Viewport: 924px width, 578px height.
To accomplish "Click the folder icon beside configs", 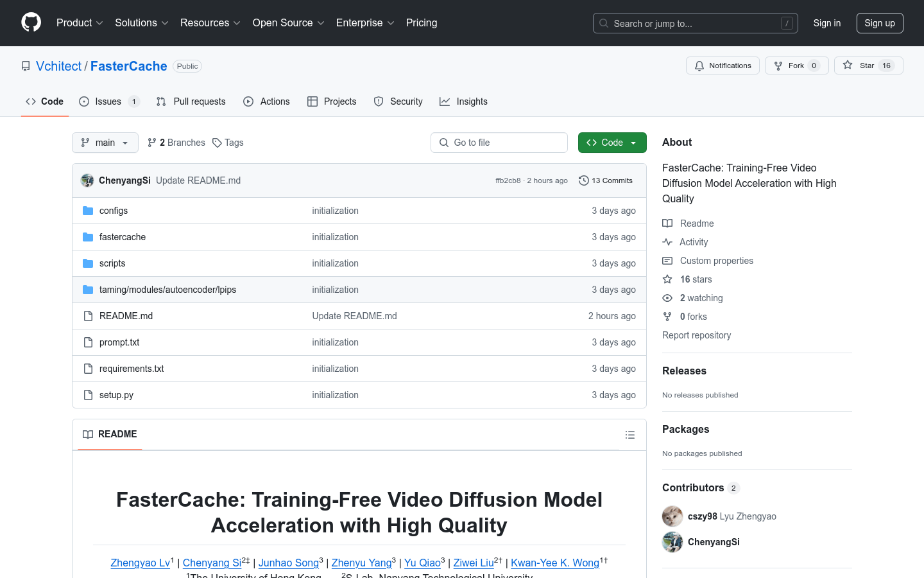I will 88,211.
